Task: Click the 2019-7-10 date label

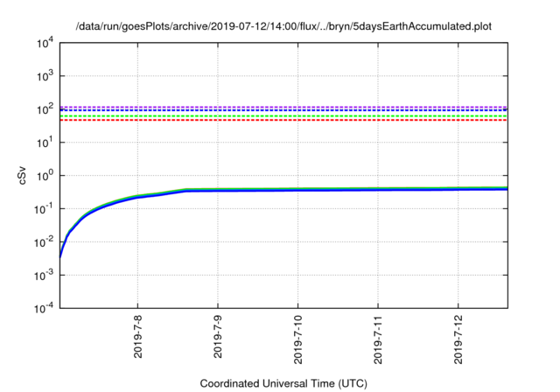Action: click(297, 339)
